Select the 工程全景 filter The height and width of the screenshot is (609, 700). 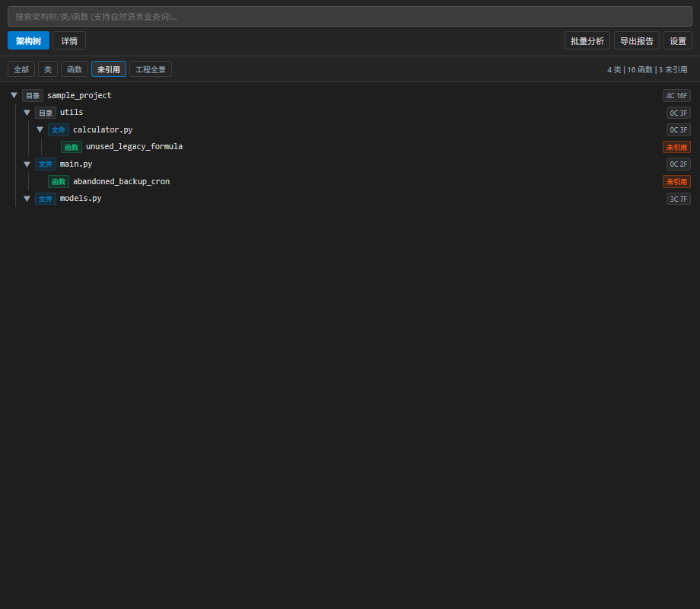[151, 69]
